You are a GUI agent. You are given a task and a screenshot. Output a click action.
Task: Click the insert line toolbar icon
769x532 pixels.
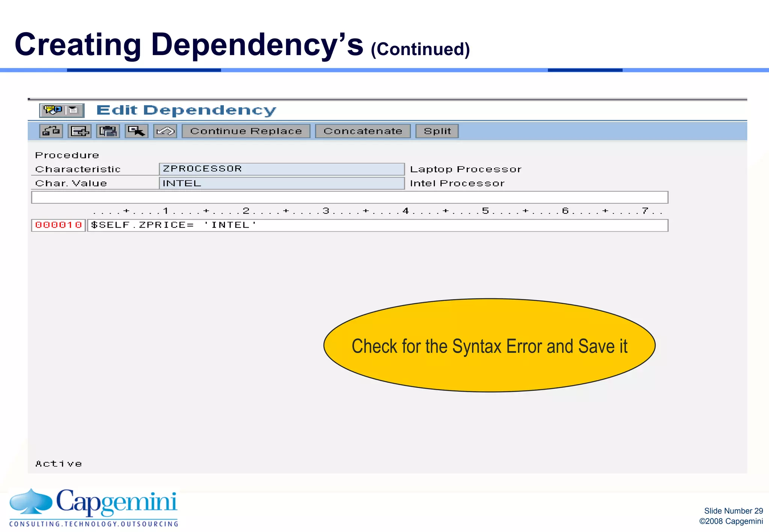[80, 131]
